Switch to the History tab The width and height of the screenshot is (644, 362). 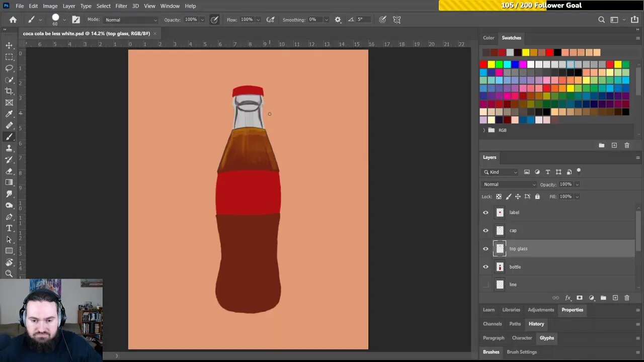536,324
